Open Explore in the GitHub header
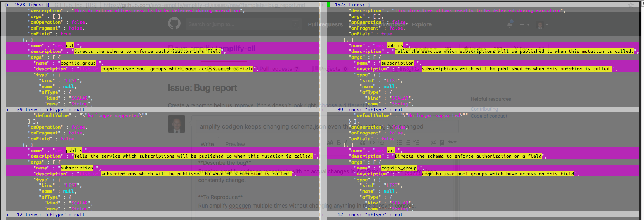Screen dimensions: 644x220 click(422, 24)
